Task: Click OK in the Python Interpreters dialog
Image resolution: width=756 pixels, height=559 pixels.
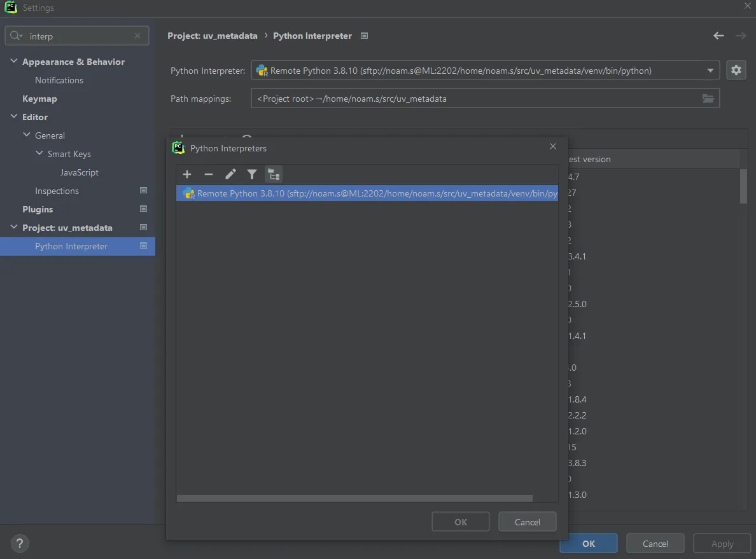Action: click(461, 522)
